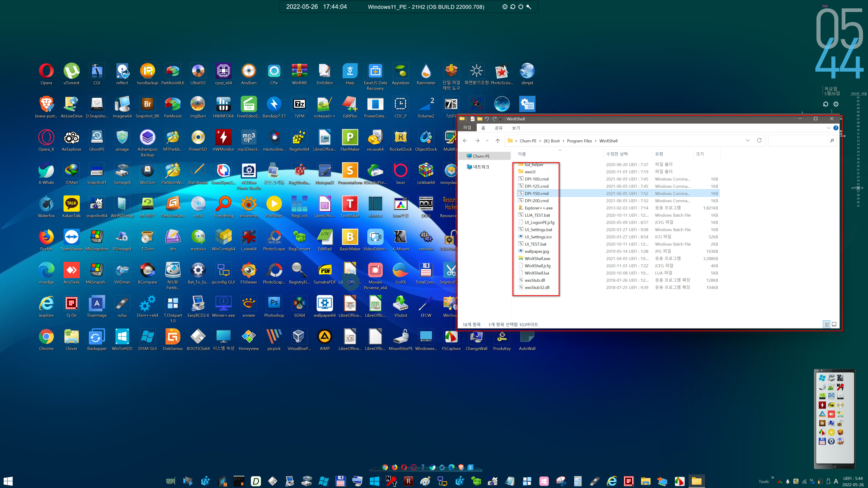The width and height of the screenshot is (868, 488).
Task: Open recent locations dropdown arrow
Action: pyautogui.click(x=487, y=141)
